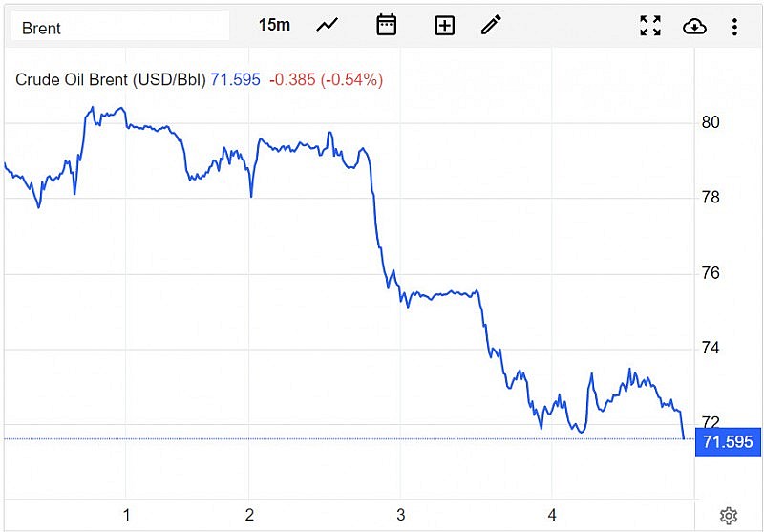The height and width of the screenshot is (532, 764).
Task: Click the add comparison plus icon
Action: (444, 26)
